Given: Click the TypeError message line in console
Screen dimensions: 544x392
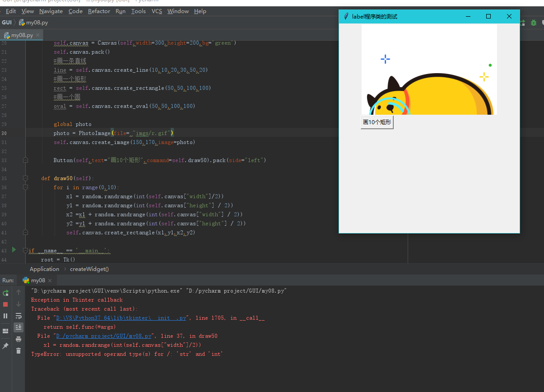Looking at the screenshot, I should coord(127,354).
